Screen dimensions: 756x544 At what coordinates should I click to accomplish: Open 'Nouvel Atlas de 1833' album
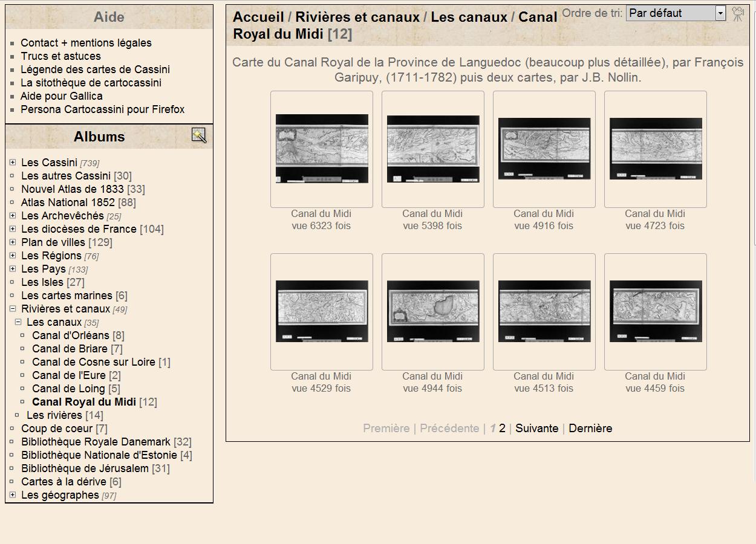[x=73, y=189]
